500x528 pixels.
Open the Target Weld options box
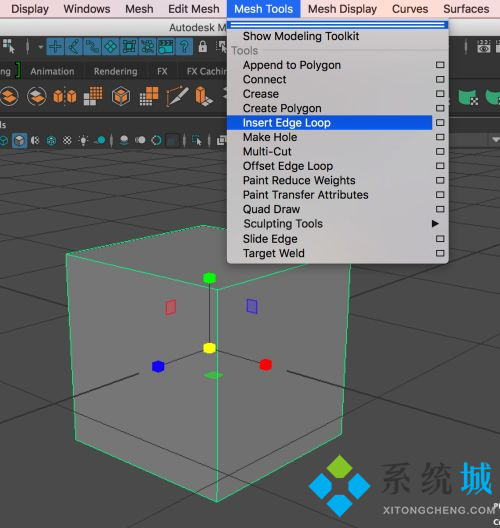pyautogui.click(x=440, y=253)
